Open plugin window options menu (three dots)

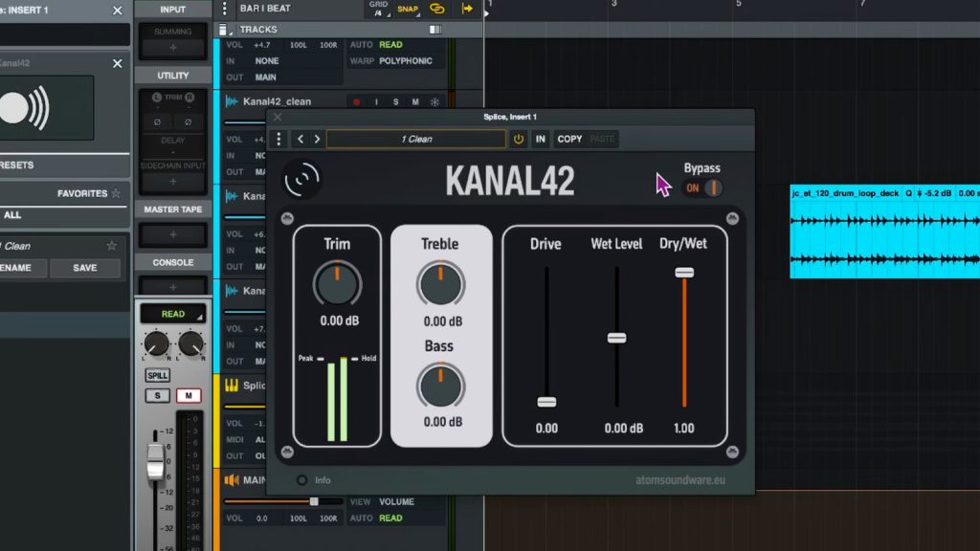[x=278, y=139]
